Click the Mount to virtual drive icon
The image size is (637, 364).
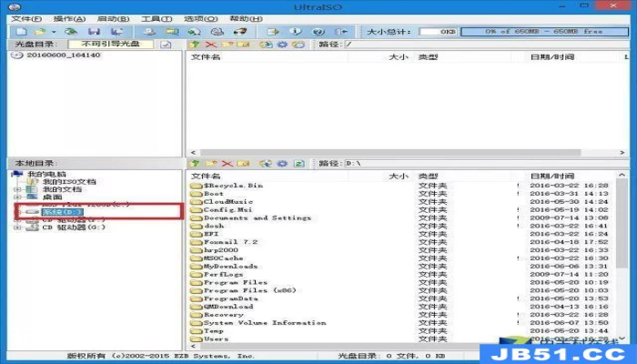point(217,31)
